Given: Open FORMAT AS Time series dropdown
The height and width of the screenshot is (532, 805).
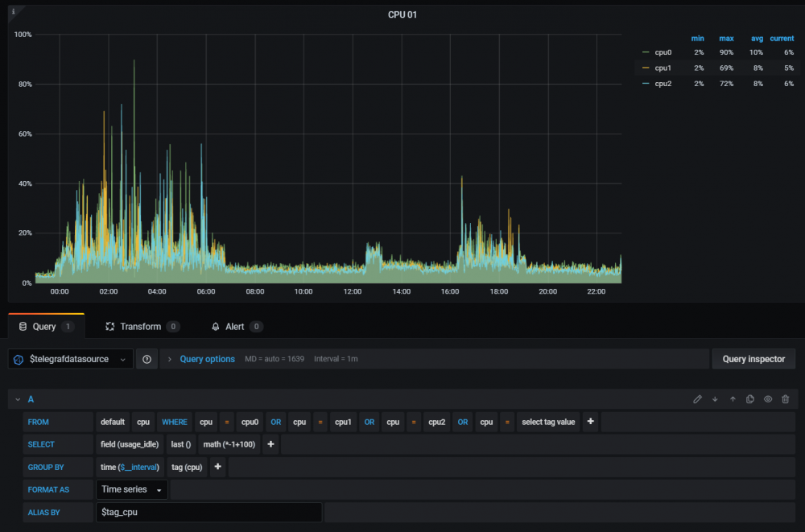Looking at the screenshot, I should (x=132, y=489).
